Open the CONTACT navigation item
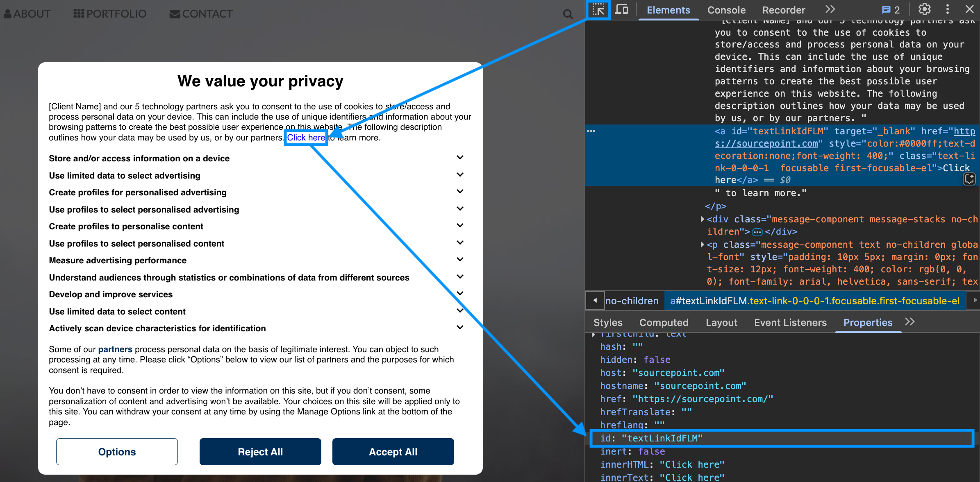The height and width of the screenshot is (482, 980). tap(201, 14)
